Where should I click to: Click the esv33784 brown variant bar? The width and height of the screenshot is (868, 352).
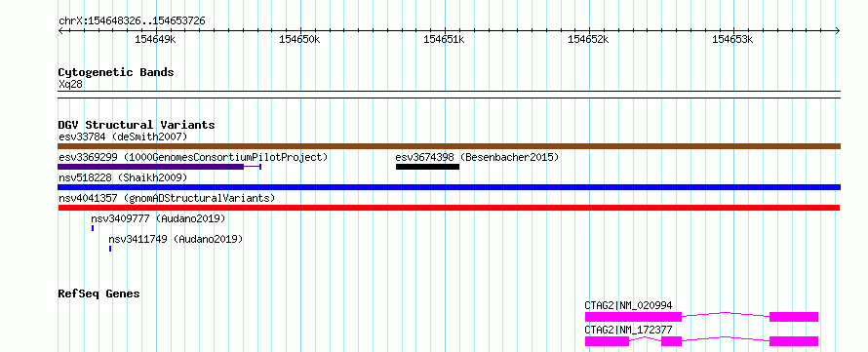click(x=449, y=146)
